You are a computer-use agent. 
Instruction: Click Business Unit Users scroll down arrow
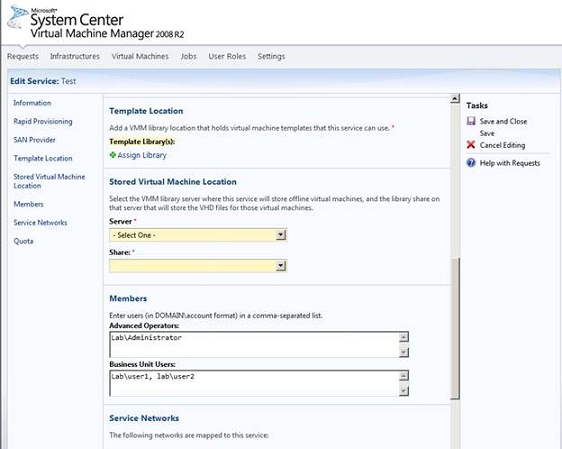click(404, 391)
